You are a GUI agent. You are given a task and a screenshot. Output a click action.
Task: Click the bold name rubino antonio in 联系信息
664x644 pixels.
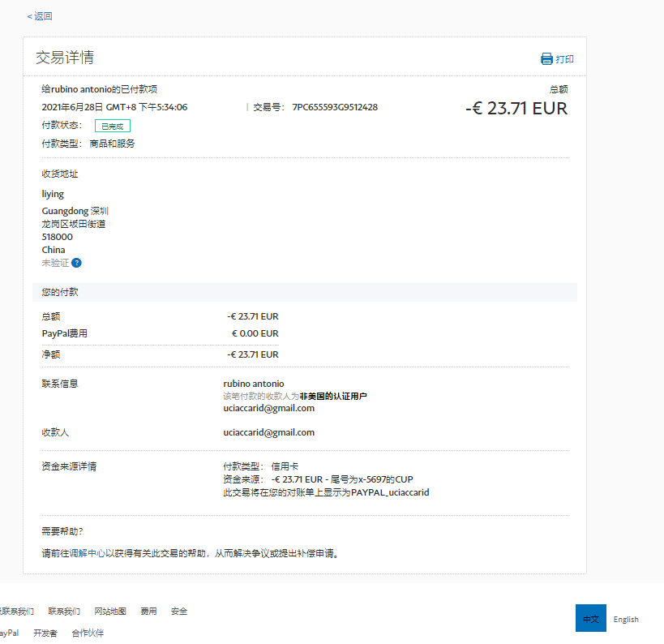253,384
